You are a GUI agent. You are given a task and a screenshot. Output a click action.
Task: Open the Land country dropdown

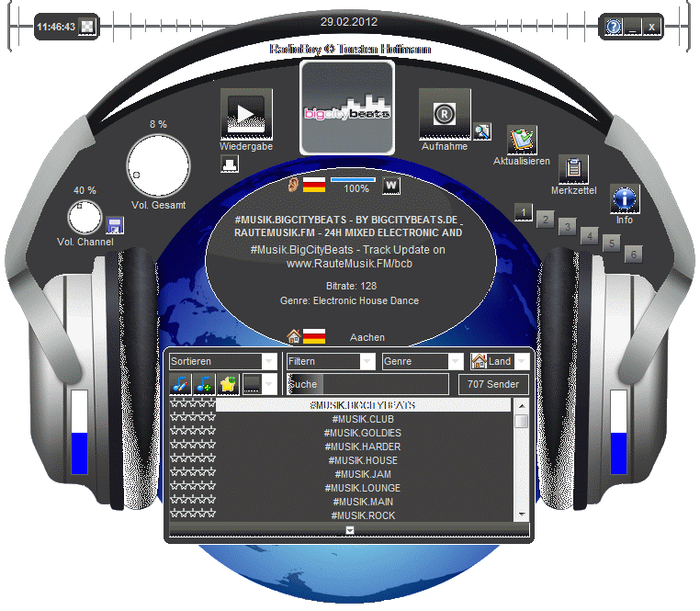coord(500,361)
